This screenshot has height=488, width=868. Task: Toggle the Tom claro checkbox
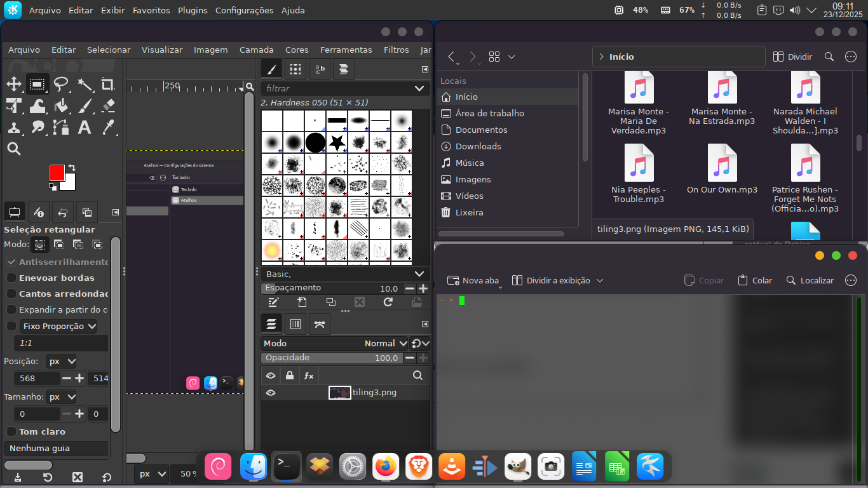11,431
